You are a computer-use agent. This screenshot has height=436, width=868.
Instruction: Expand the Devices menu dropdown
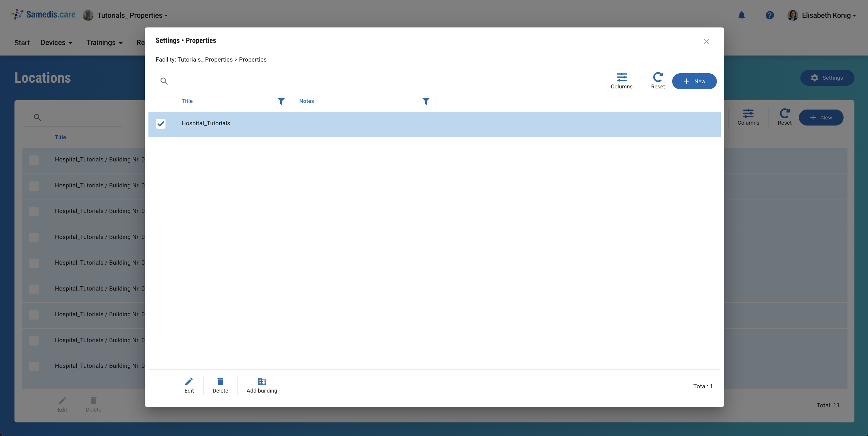56,43
